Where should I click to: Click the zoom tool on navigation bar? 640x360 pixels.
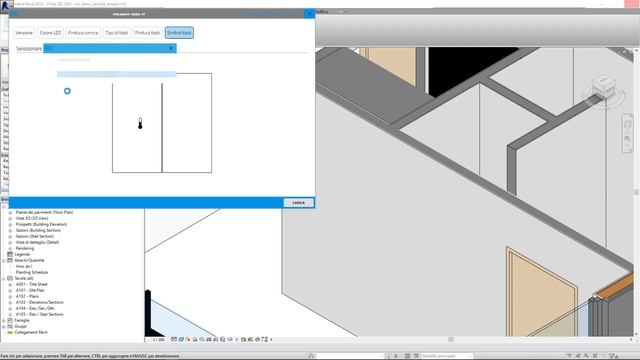(627, 139)
